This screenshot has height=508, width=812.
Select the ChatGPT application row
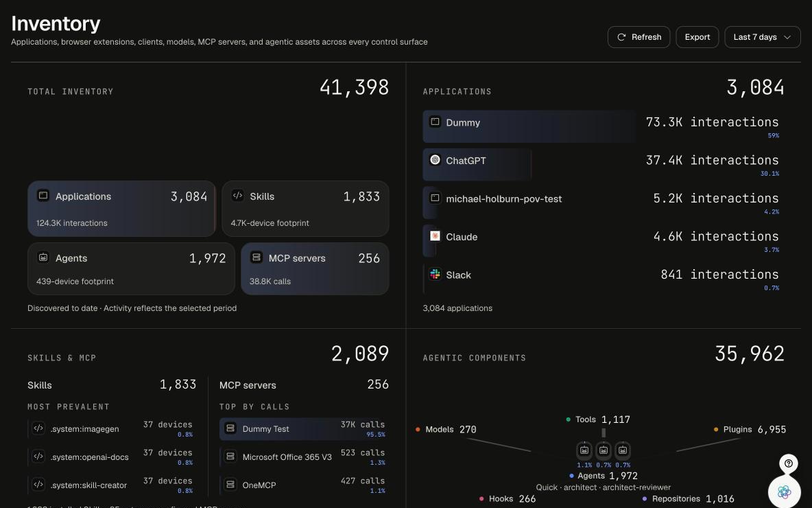[604, 164]
